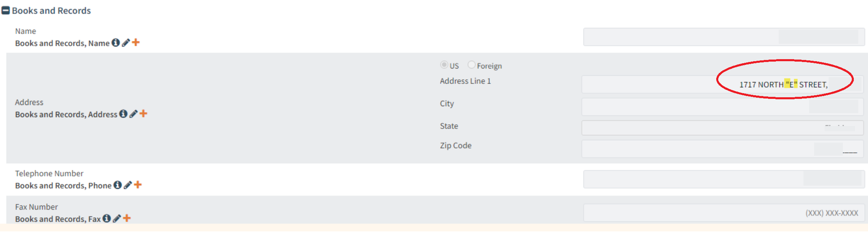The width and height of the screenshot is (868, 233).
Task: Show info for Books and Records, Phone
Action: (118, 185)
